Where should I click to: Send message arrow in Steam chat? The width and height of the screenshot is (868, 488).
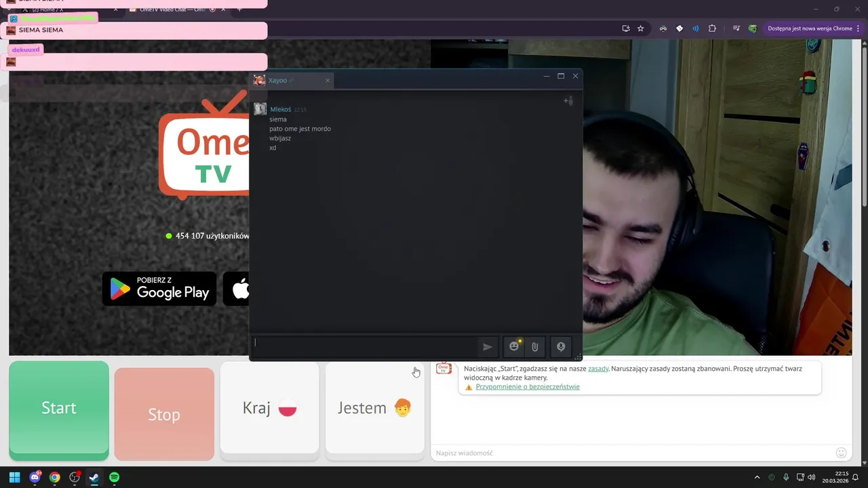pos(487,347)
